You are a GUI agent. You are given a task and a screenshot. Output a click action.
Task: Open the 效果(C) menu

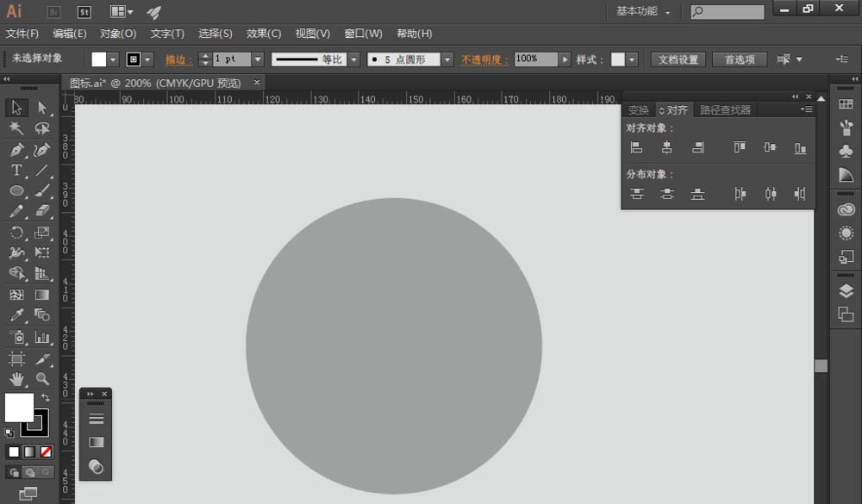coord(263,34)
